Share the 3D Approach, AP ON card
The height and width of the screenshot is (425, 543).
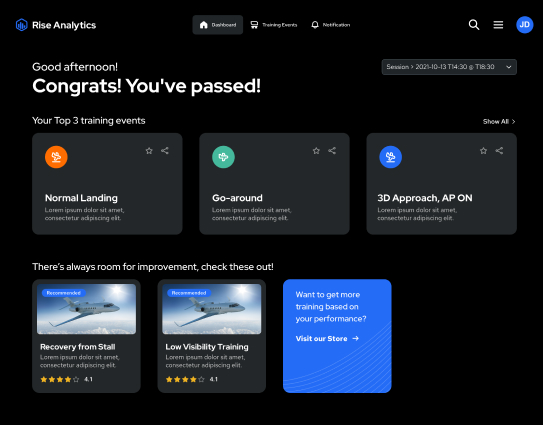(x=499, y=150)
